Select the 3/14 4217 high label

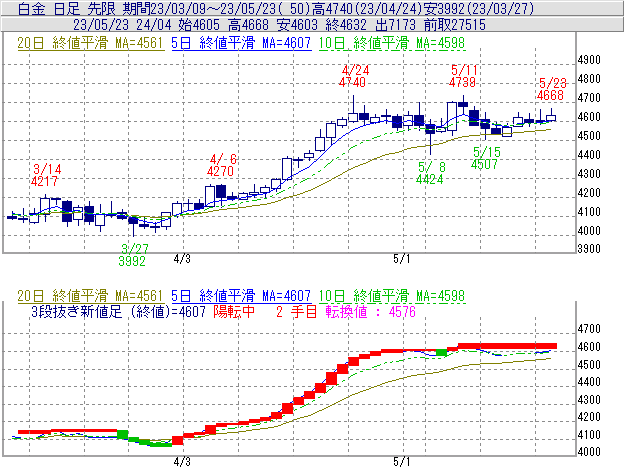46,175
